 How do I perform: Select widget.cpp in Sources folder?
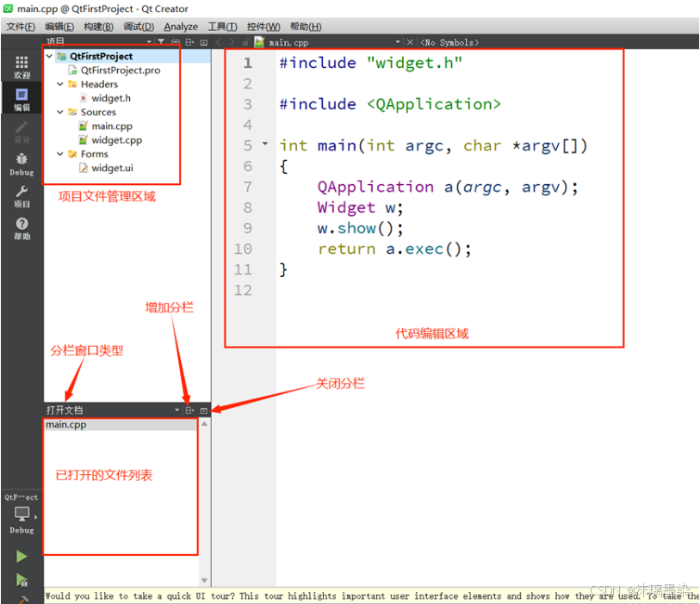point(116,140)
